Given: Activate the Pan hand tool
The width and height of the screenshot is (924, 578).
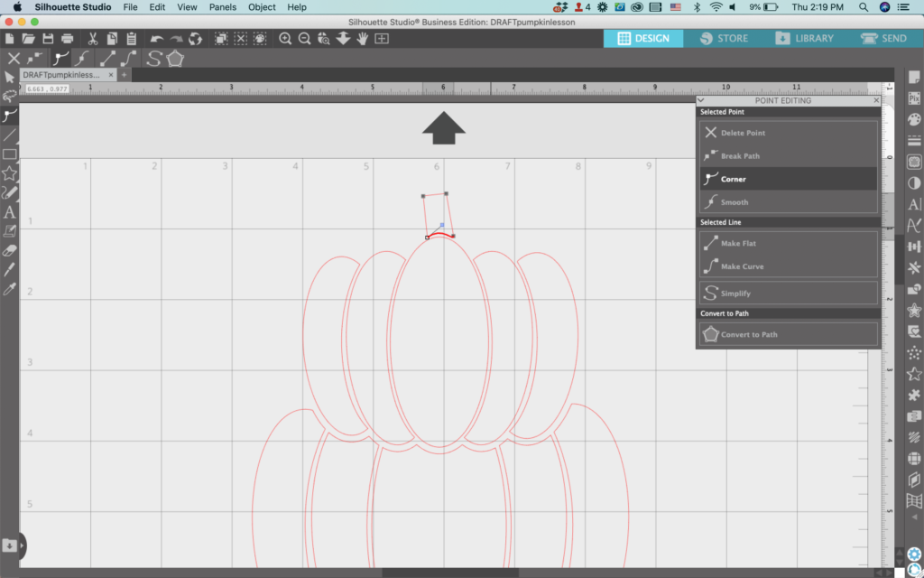Looking at the screenshot, I should (x=363, y=39).
